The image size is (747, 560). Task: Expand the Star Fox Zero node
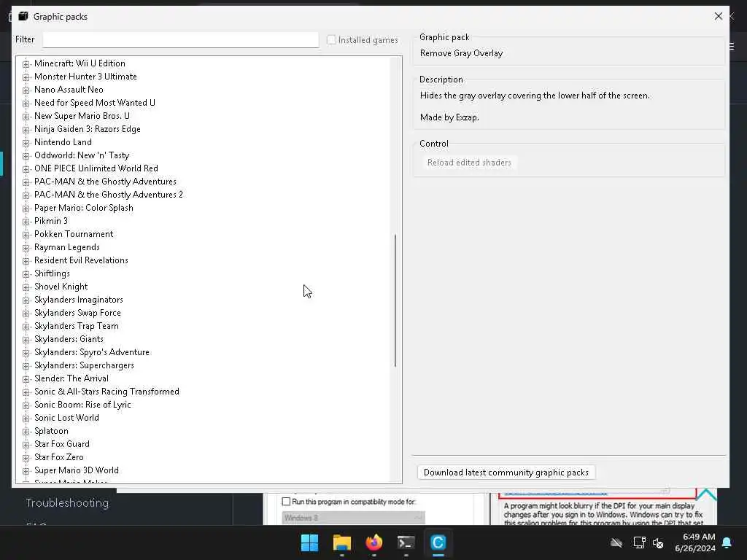coord(26,458)
